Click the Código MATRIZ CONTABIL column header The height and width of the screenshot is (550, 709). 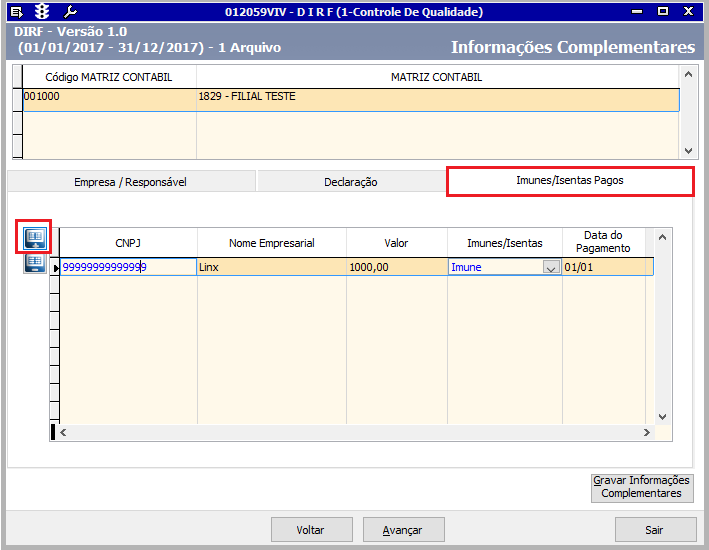(109, 77)
